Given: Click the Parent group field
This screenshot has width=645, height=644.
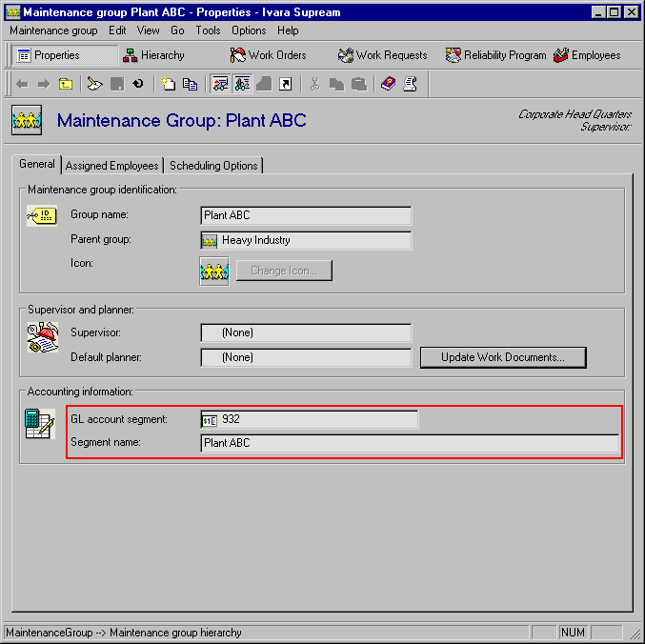Looking at the screenshot, I should (306, 241).
